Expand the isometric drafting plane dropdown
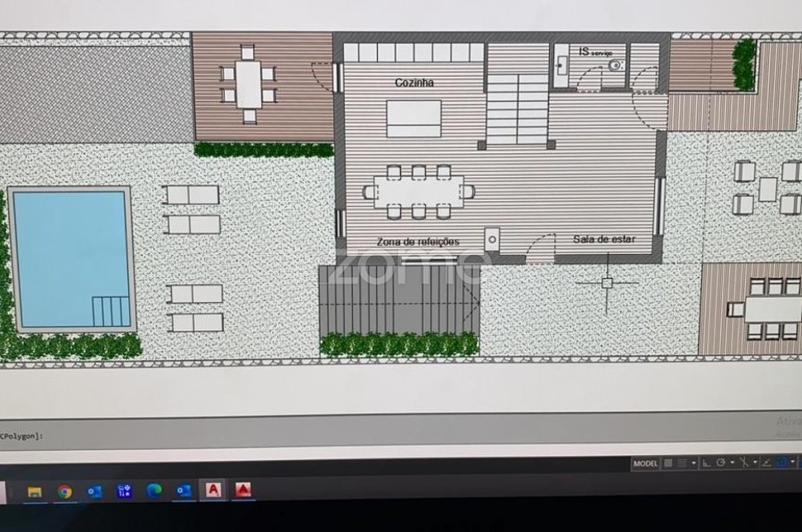The image size is (802, 532). tap(755, 463)
